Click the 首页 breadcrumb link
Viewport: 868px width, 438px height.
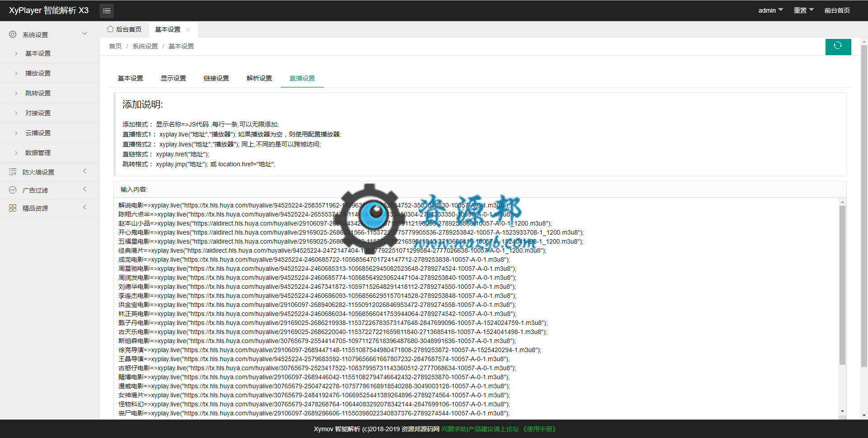pyautogui.click(x=115, y=46)
